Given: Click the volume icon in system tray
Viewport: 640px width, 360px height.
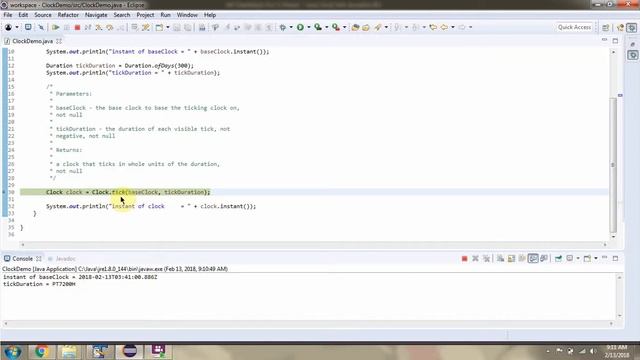Looking at the screenshot, I should 593,351.
